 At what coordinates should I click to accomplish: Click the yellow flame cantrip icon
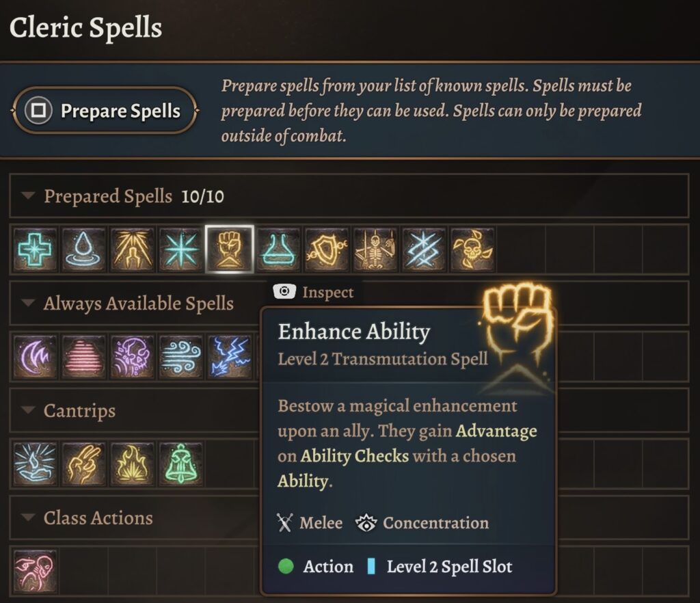(x=133, y=464)
